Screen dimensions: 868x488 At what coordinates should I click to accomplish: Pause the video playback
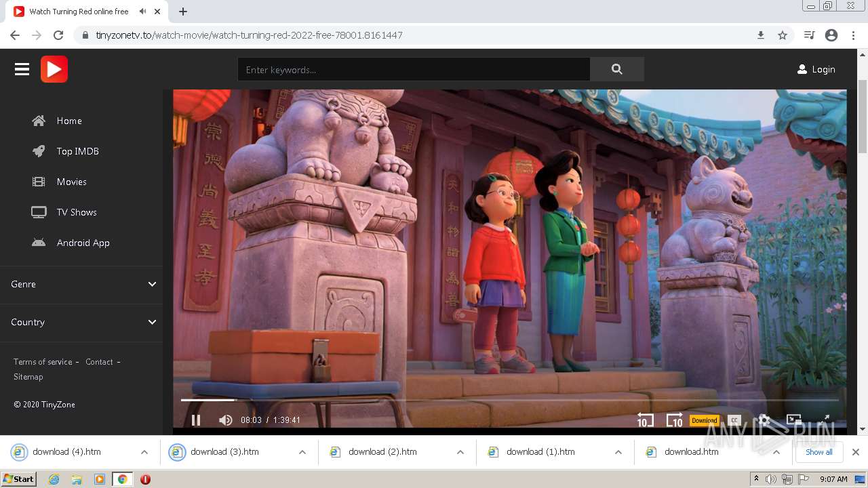point(196,420)
